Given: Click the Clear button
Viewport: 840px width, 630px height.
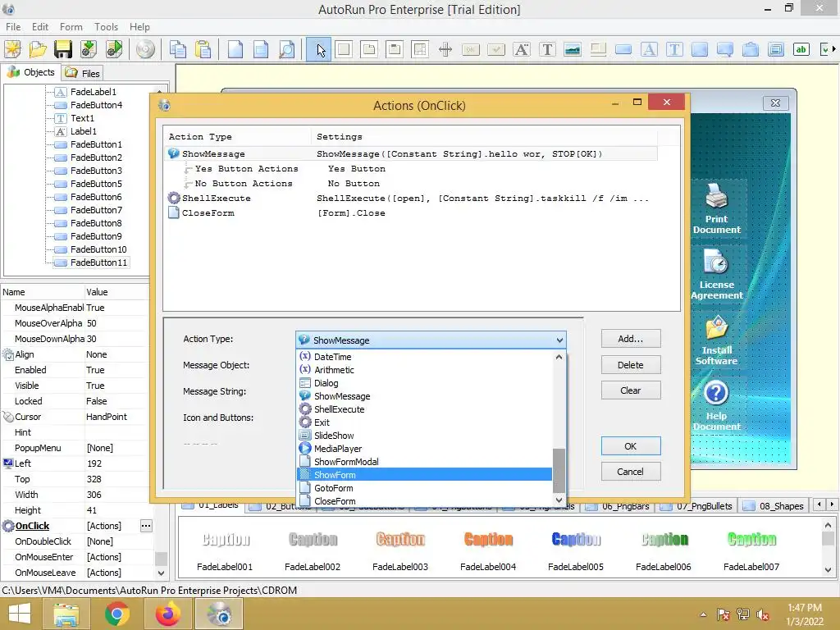Looking at the screenshot, I should click(631, 390).
